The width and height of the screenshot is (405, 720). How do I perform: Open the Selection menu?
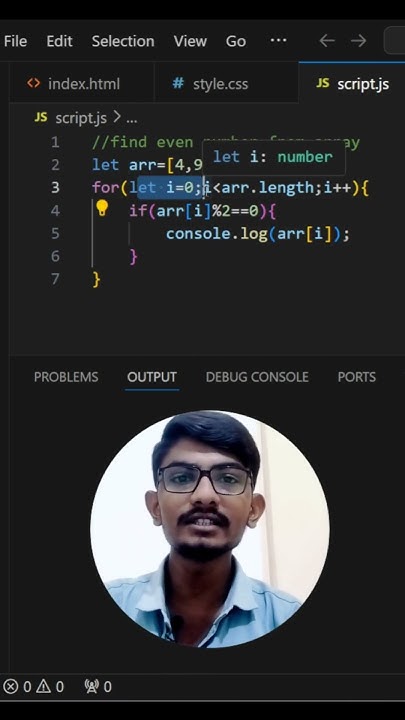123,41
